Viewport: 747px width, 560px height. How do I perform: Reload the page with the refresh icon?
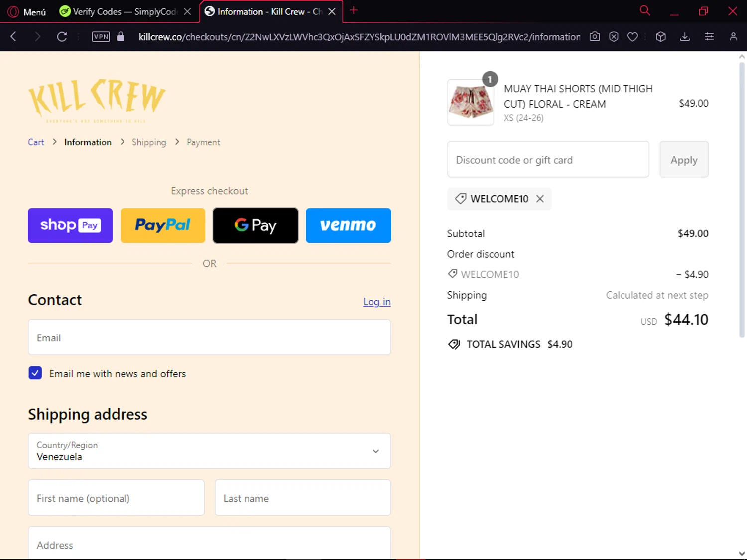[62, 36]
